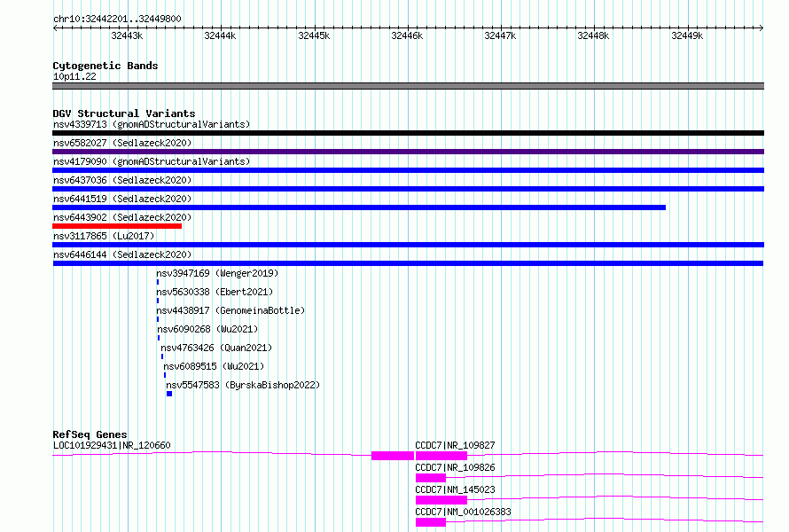Image resolution: width=789 pixels, height=532 pixels.
Task: Open the CCDC7|NR_109826 transcript label
Action: click(x=455, y=467)
